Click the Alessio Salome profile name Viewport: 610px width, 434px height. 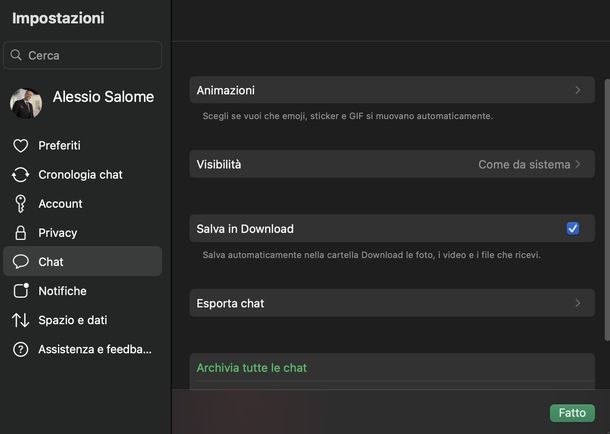pyautogui.click(x=103, y=97)
